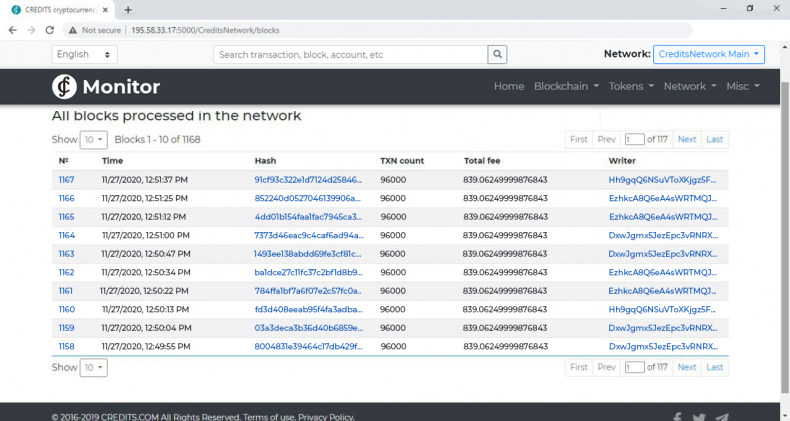The height and width of the screenshot is (421, 790).
Task: Expand the Network menu in navbar
Action: click(690, 87)
